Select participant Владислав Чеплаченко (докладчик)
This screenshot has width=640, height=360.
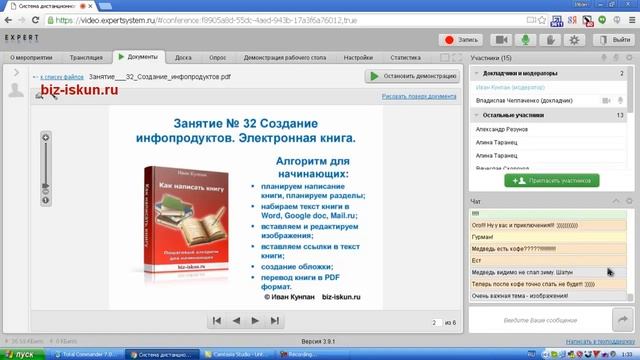(x=524, y=100)
